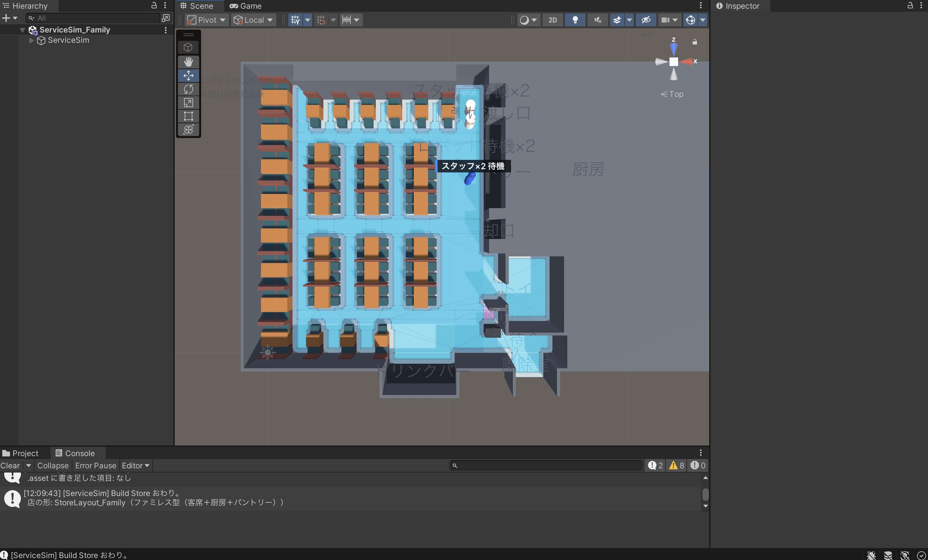
Task: Click the Inspector panel lock icon
Action: pos(910,5)
